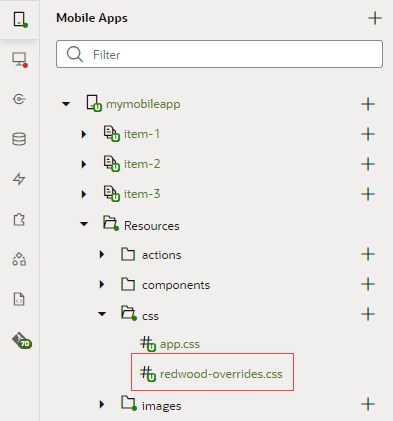
Task: Open the Source view code file tab
Action: [x=19, y=299]
